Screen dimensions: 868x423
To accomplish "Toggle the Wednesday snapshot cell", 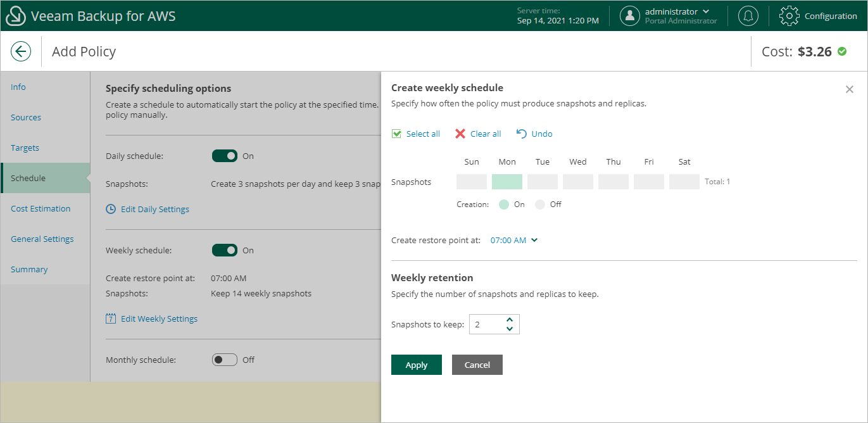I will [578, 182].
